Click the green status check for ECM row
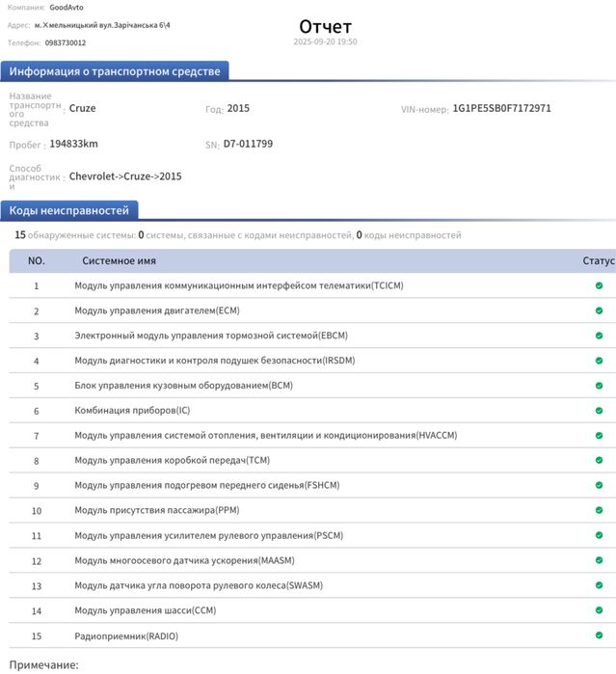Viewport: 616px width, 674px height. [599, 310]
